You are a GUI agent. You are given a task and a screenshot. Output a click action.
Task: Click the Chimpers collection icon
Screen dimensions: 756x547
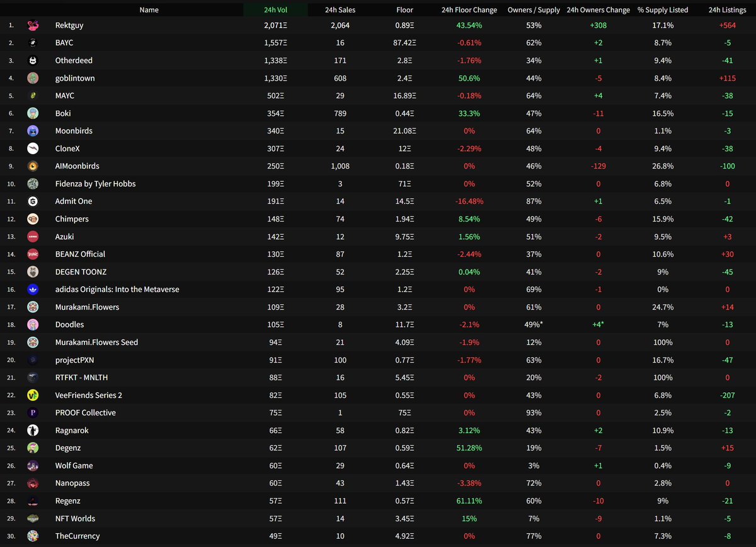pyautogui.click(x=33, y=219)
